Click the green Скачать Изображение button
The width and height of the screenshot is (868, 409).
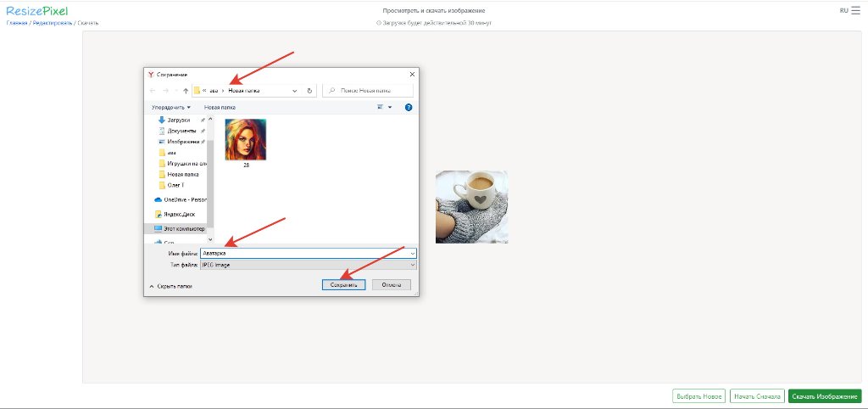[824, 396]
